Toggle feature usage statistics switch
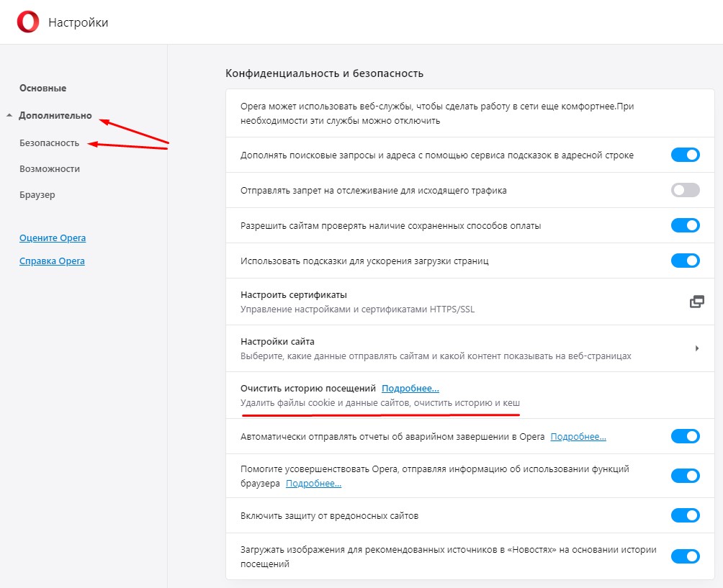The width and height of the screenshot is (723, 588). [685, 476]
